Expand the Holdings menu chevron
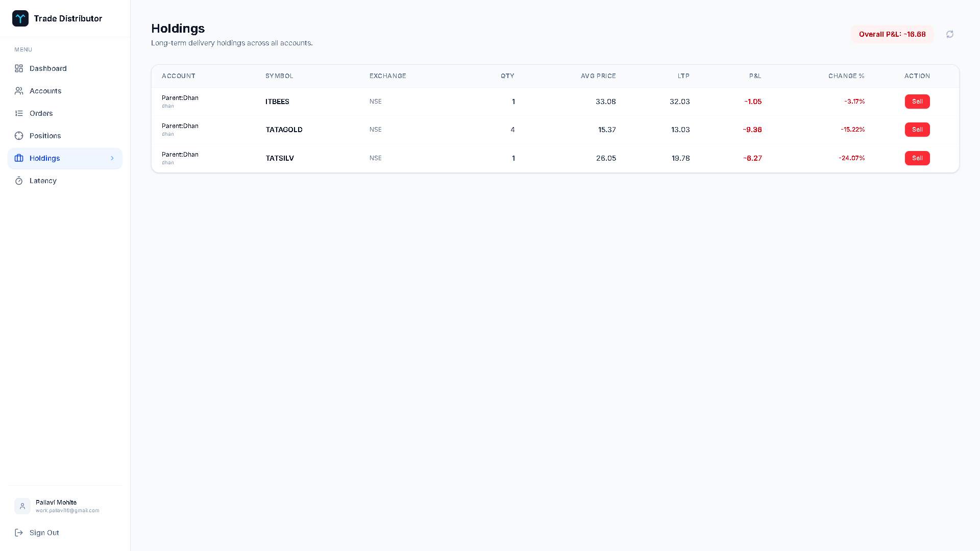This screenshot has height=551, width=980. click(x=112, y=158)
